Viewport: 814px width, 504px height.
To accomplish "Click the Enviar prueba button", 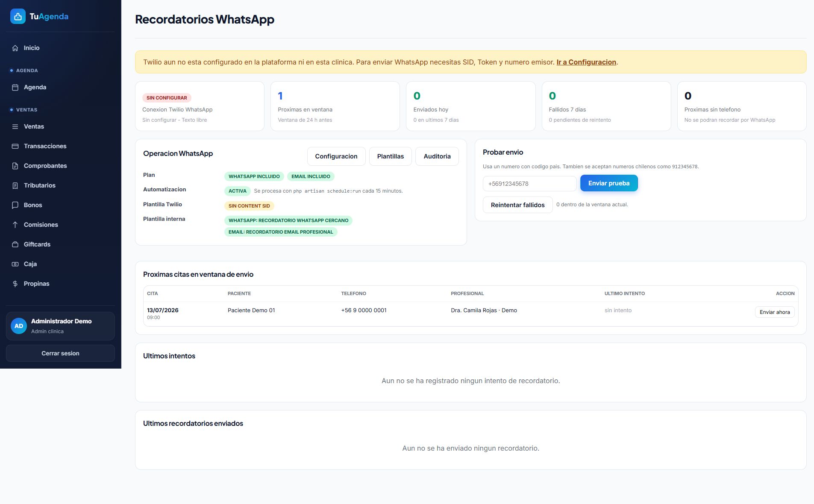I will 608,183.
